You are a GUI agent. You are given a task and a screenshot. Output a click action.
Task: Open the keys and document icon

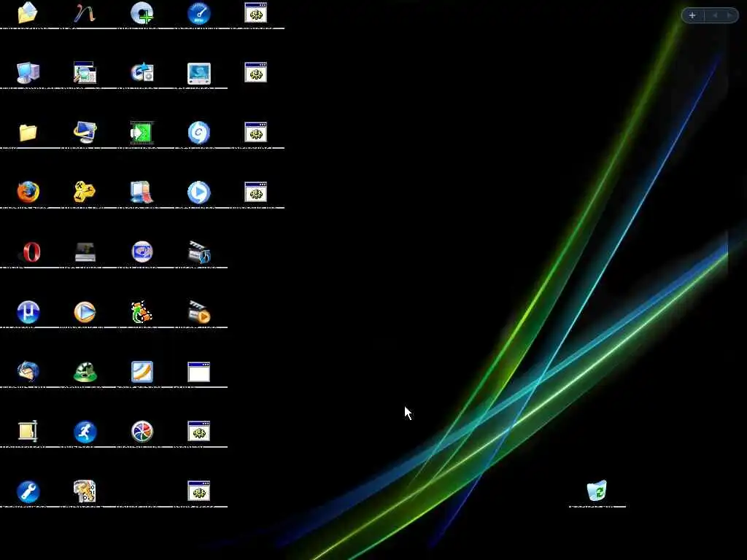(x=85, y=491)
